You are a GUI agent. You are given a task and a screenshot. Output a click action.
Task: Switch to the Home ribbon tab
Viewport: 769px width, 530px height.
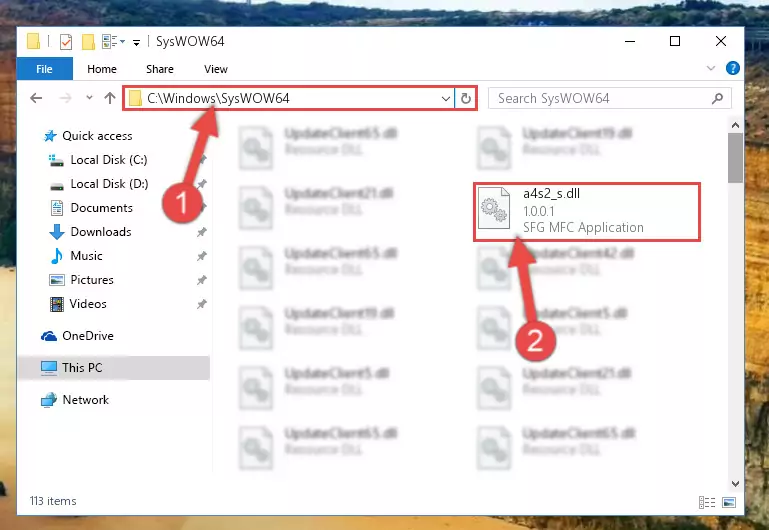click(102, 69)
